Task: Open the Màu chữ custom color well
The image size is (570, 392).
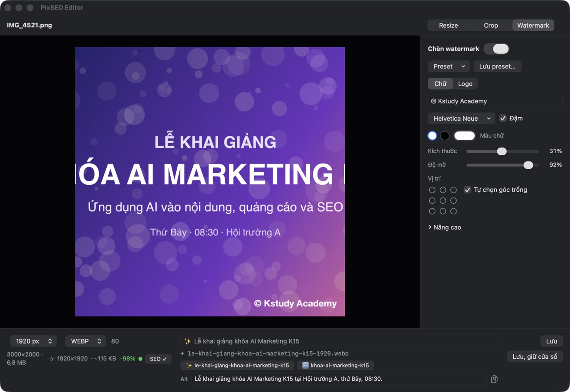Action: [465, 135]
